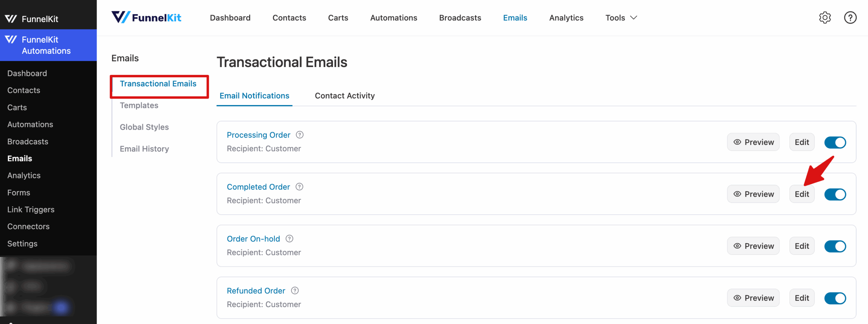Disable the Completed Order email toggle
The image size is (868, 324).
pyautogui.click(x=835, y=194)
